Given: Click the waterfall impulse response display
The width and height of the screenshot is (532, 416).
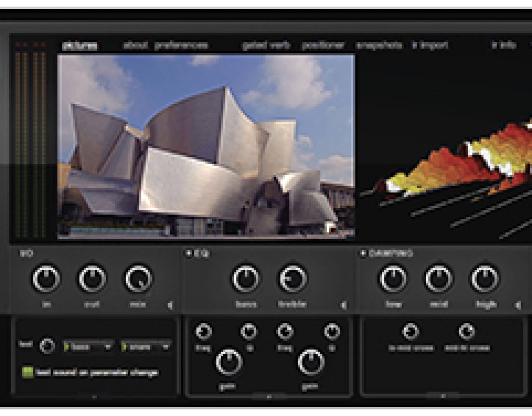Looking at the screenshot, I should tap(445, 147).
